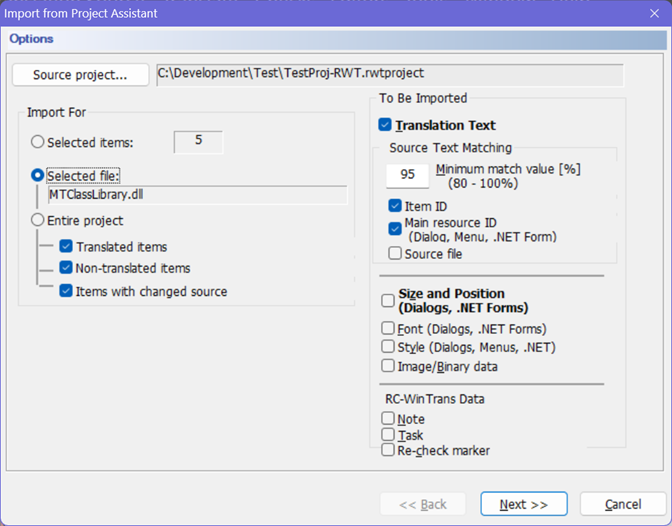
Task: Disable Items with changed source checkbox
Action: (66, 291)
